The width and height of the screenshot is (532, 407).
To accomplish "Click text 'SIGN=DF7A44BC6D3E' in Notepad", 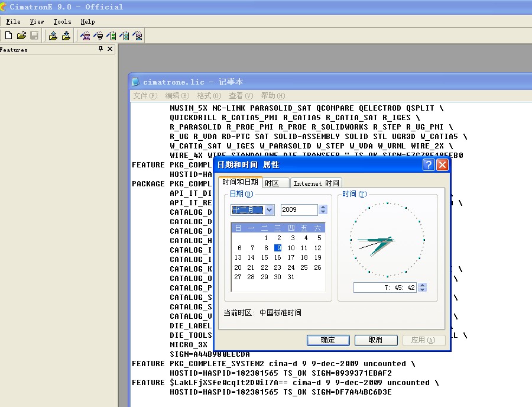I will pyautogui.click(x=352, y=392).
